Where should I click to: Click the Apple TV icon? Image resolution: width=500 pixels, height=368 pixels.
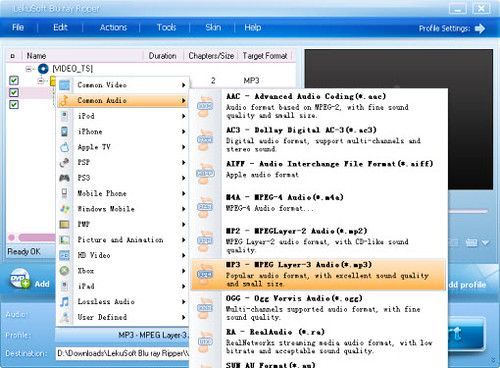pos(65,147)
